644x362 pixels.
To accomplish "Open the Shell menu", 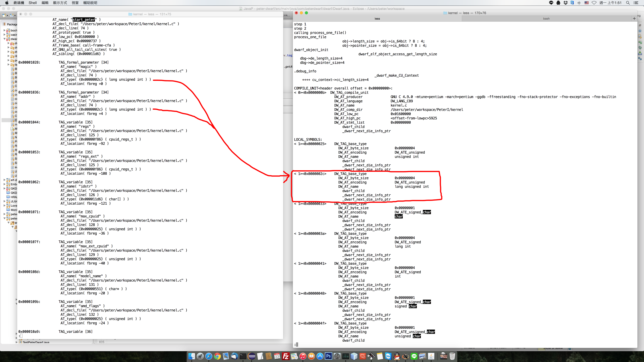I will pos(33,3).
